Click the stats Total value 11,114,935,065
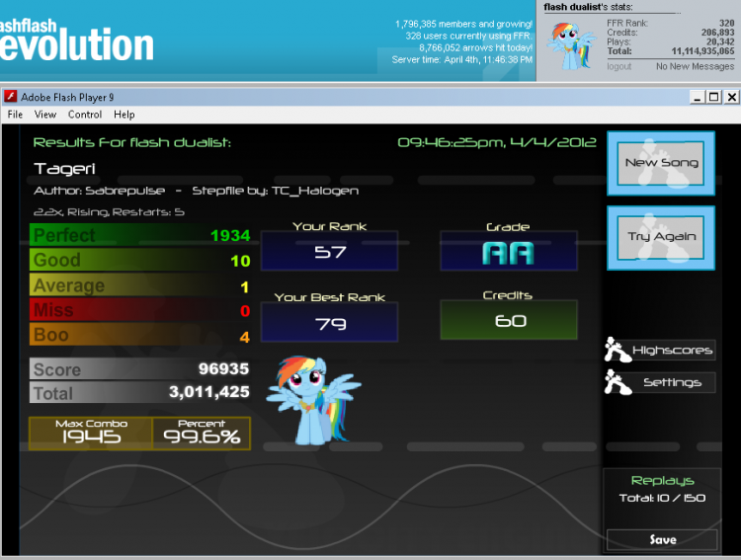Screen dimensions: 741x560 702,51
